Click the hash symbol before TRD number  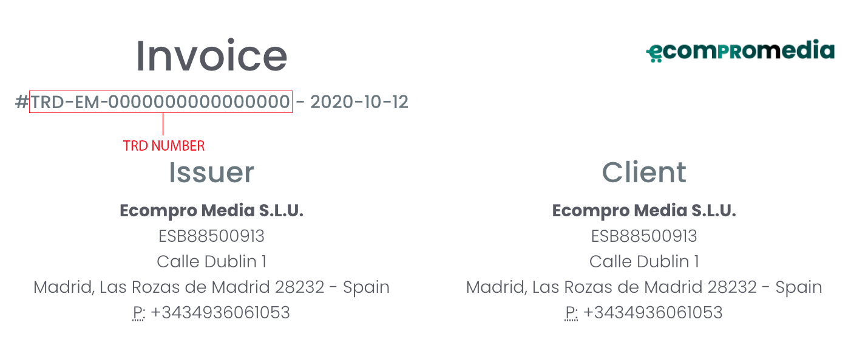pos(22,102)
